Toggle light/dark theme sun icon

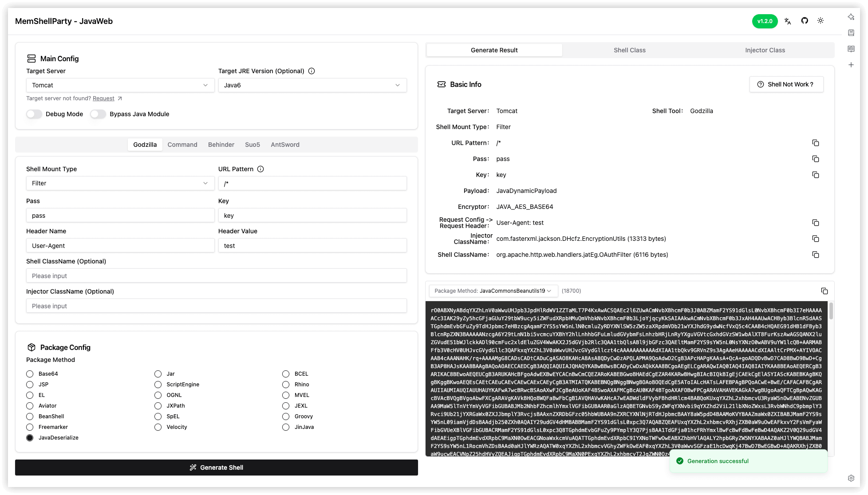click(x=821, y=21)
